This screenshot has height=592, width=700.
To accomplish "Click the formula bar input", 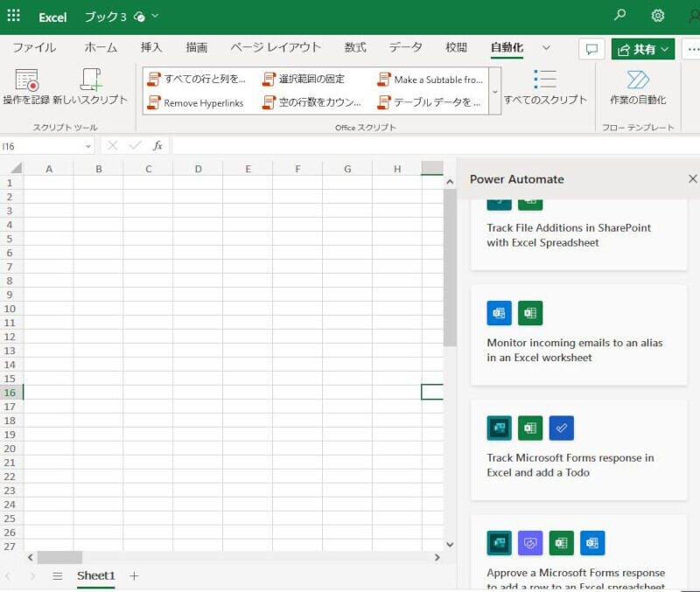I will tap(435, 146).
